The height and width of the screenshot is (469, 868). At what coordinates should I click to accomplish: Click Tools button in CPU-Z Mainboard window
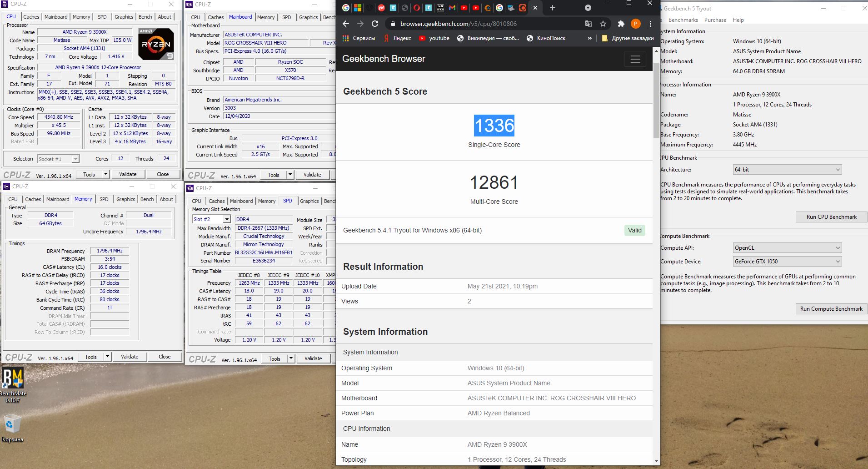pos(274,175)
